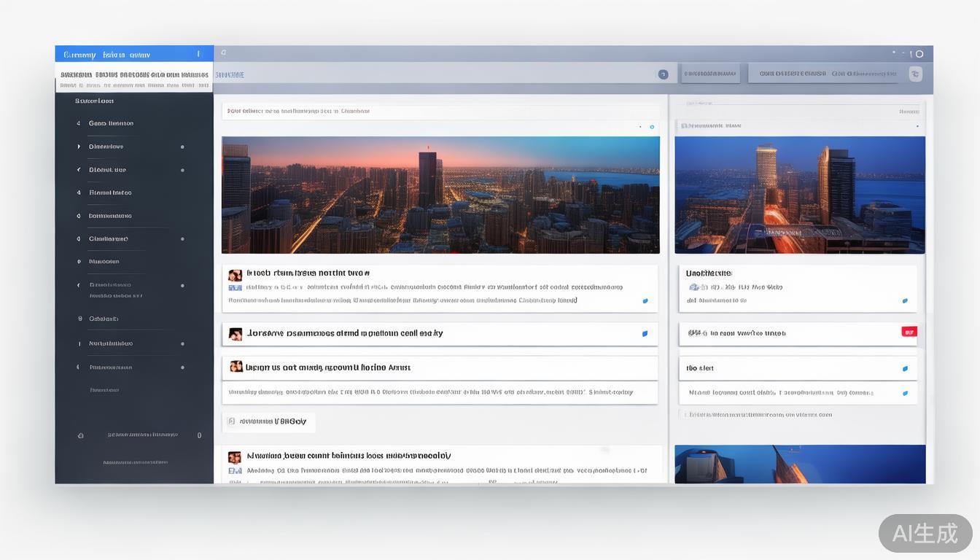This screenshot has height=560, width=980.
Task: Click the red badge in the right column list
Action: [x=909, y=332]
